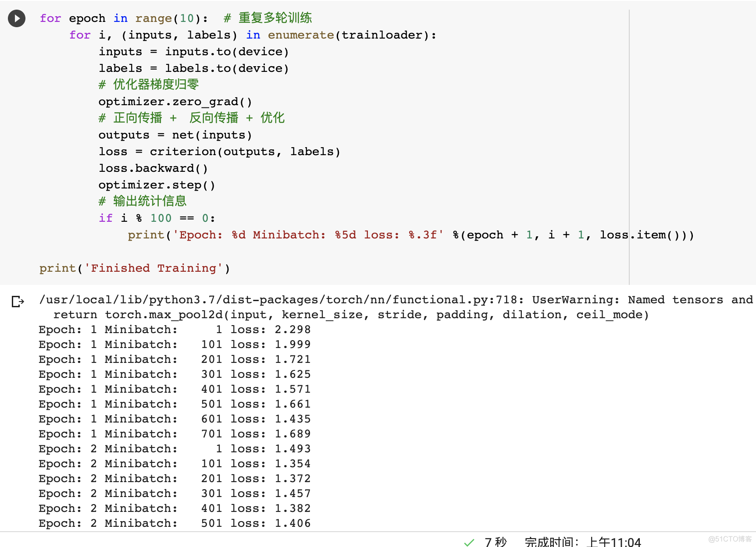Viewport: 756px width, 547px height.
Task: Click the print('Finished Training') line
Action: (135, 268)
